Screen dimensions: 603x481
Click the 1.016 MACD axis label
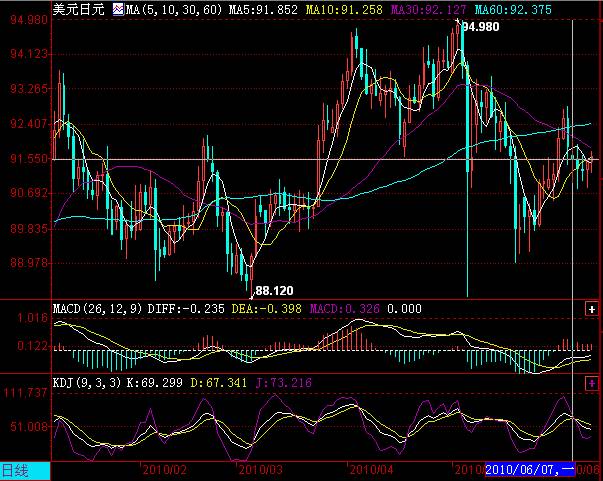(x=32, y=318)
